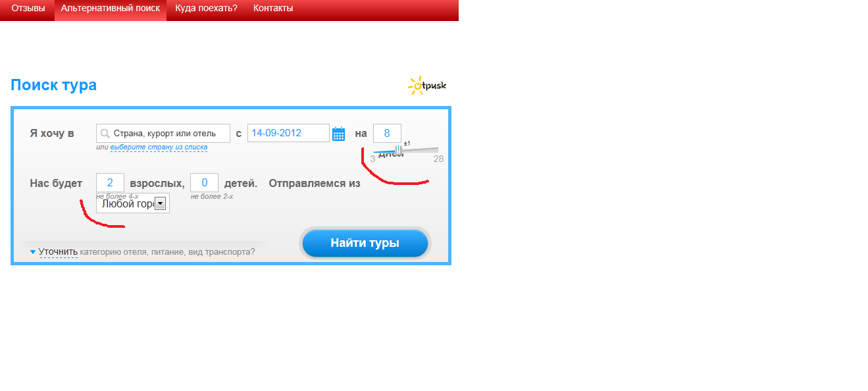This screenshot has width=868, height=391.
Task: Click the calendar icon beside the date field
Action: coord(338,134)
